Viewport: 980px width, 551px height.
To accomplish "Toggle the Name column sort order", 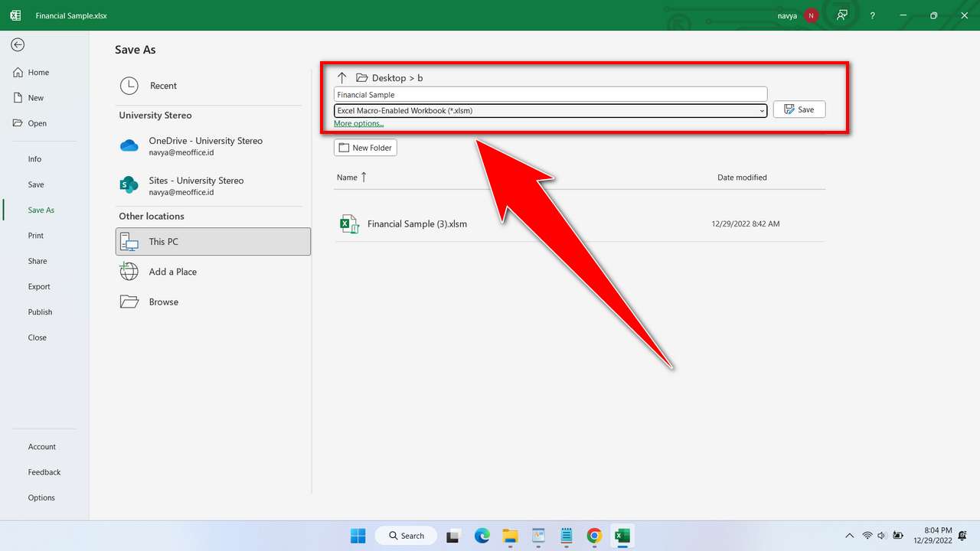I will 351,177.
